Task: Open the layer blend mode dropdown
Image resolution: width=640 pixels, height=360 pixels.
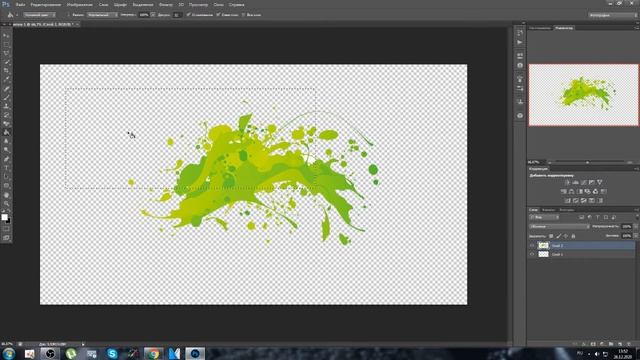Action: [560, 227]
